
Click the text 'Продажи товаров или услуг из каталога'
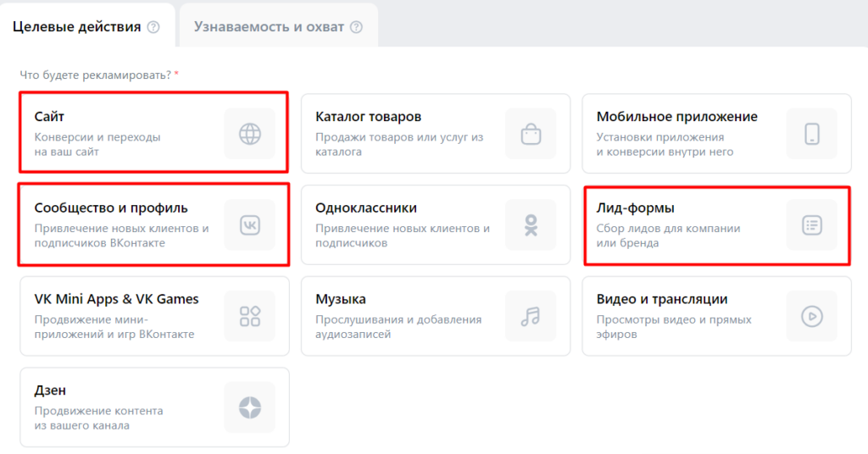pos(399,144)
